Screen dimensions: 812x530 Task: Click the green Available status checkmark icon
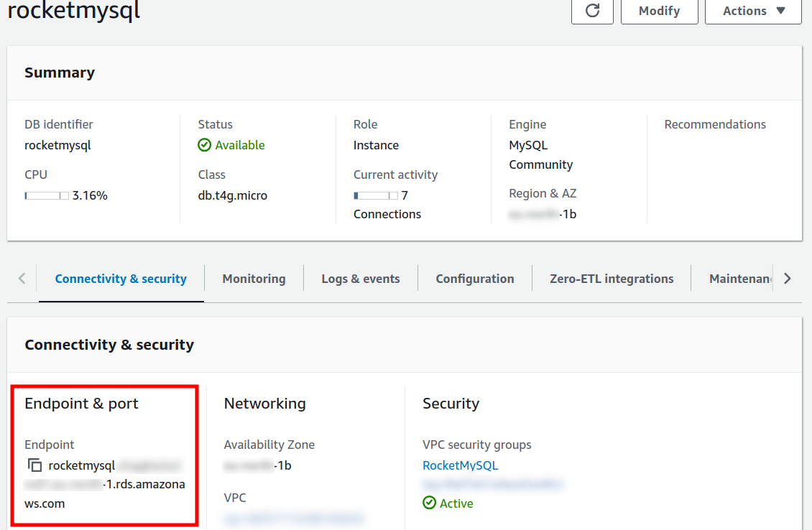tap(205, 145)
